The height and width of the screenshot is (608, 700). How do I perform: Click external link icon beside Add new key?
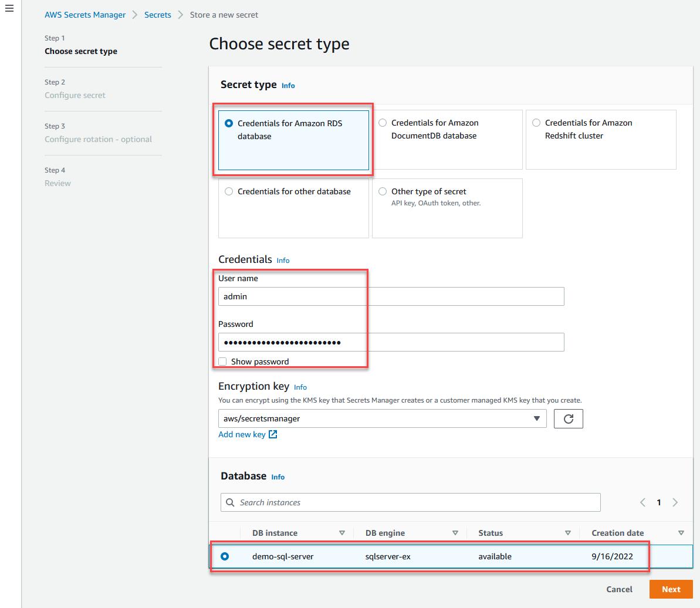[x=273, y=434]
